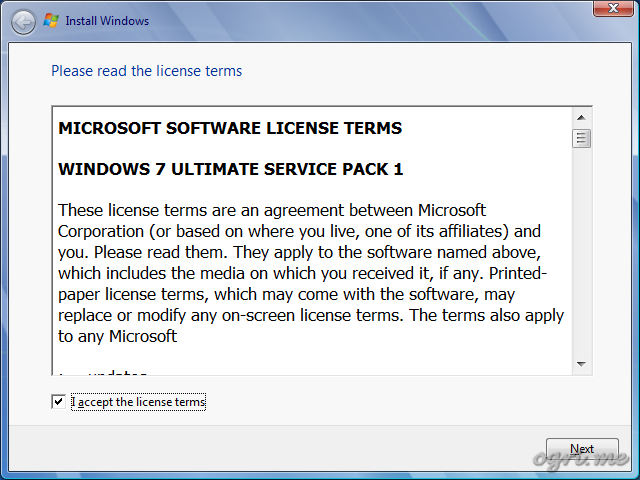Viewport: 640px width, 480px height.
Task: Click the Next button
Action: tap(582, 449)
